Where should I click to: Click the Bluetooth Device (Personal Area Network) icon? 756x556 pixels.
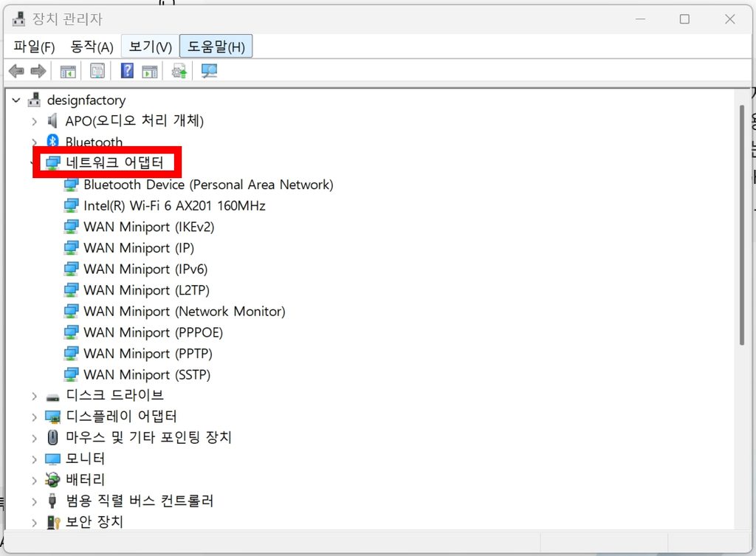point(72,184)
